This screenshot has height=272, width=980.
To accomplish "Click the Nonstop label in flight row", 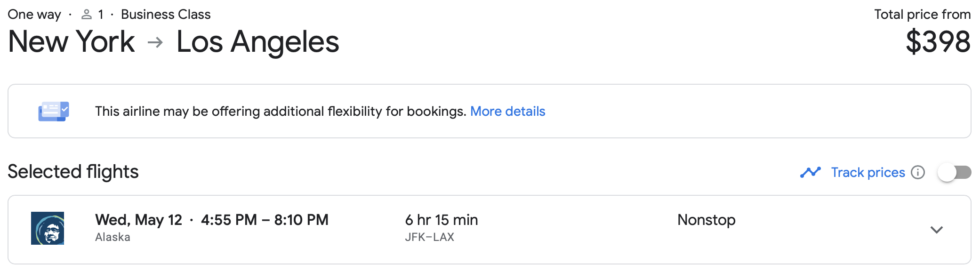I will [x=706, y=220].
